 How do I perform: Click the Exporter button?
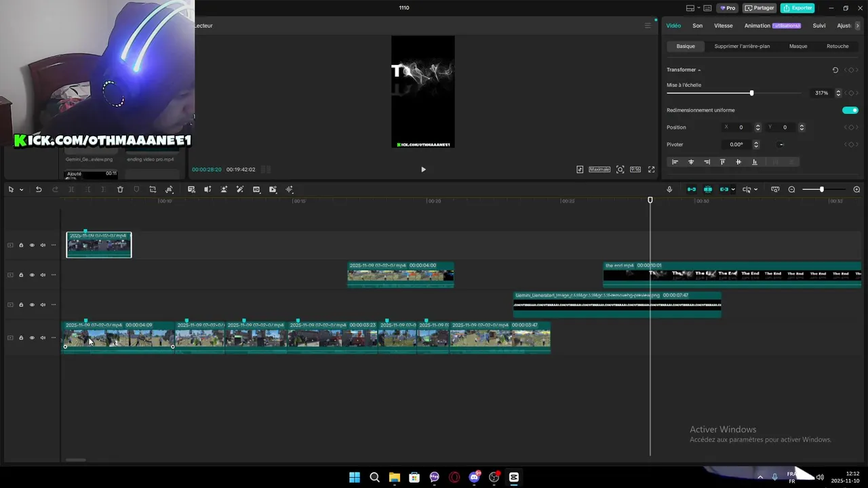click(x=797, y=8)
